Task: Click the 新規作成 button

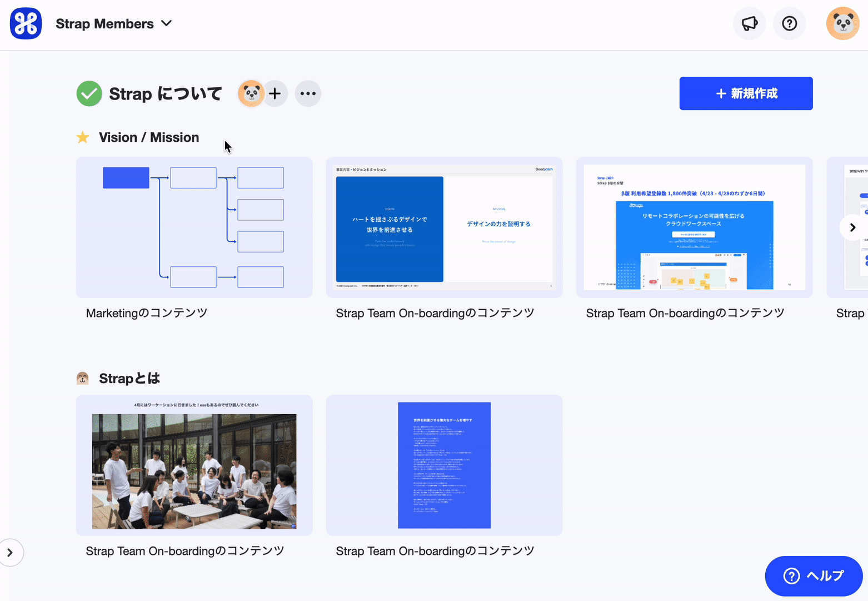Action: tap(746, 93)
